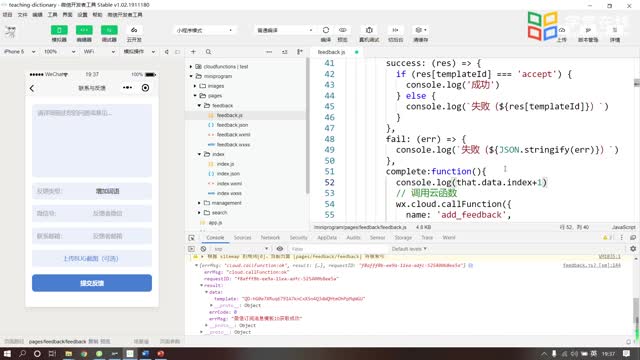Screen dimensions: 640x360
Task: Open index.js in file tree
Action: (225, 164)
